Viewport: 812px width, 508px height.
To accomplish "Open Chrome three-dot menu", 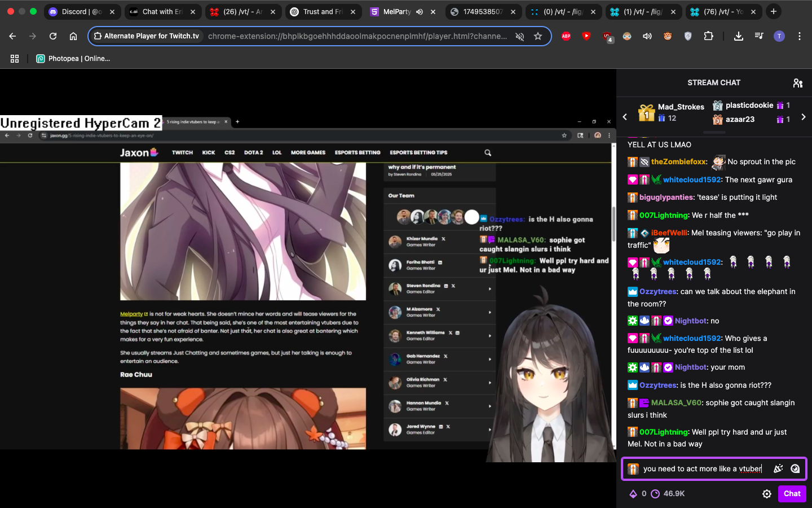I will 800,36.
